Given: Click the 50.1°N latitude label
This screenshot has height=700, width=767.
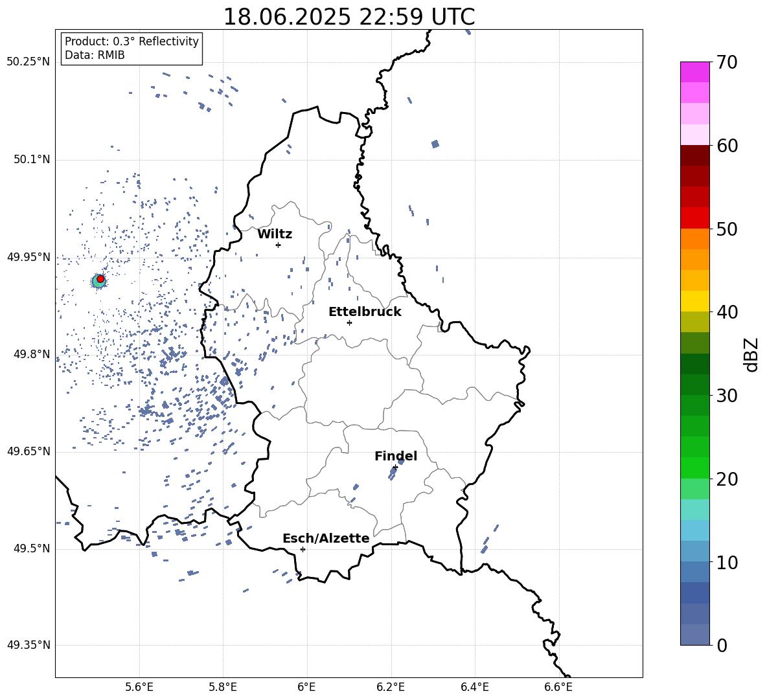Looking at the screenshot, I should (31, 160).
